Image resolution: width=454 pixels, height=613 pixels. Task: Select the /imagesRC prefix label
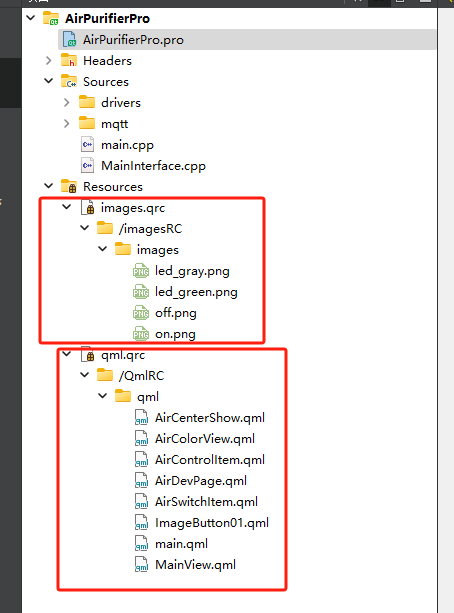pos(151,229)
